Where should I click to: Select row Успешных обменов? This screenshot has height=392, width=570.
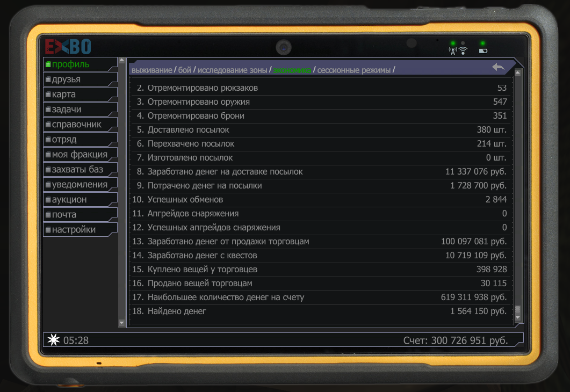tap(320, 199)
